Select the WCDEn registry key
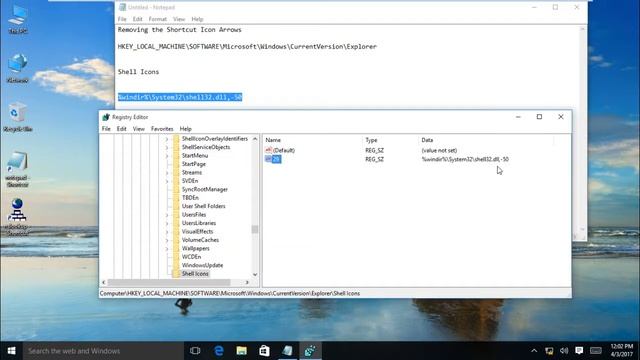Image resolution: width=640 pixels, height=360 pixels. pyautogui.click(x=191, y=257)
